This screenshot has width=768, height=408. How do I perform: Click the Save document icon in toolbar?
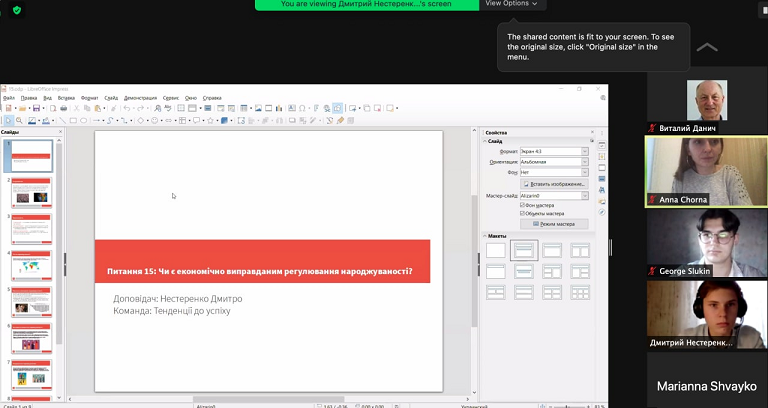37,108
